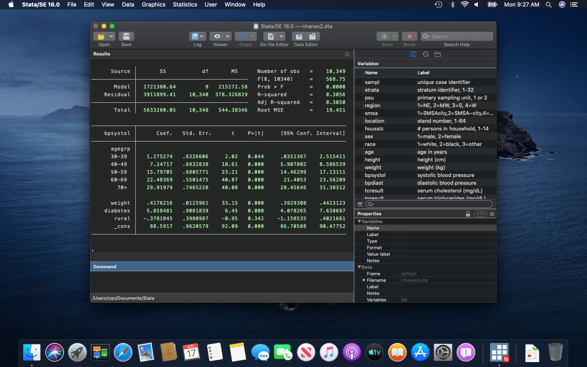The image size is (587, 367).
Task: Expand the Viewer dropdown arrow
Action: point(227,36)
